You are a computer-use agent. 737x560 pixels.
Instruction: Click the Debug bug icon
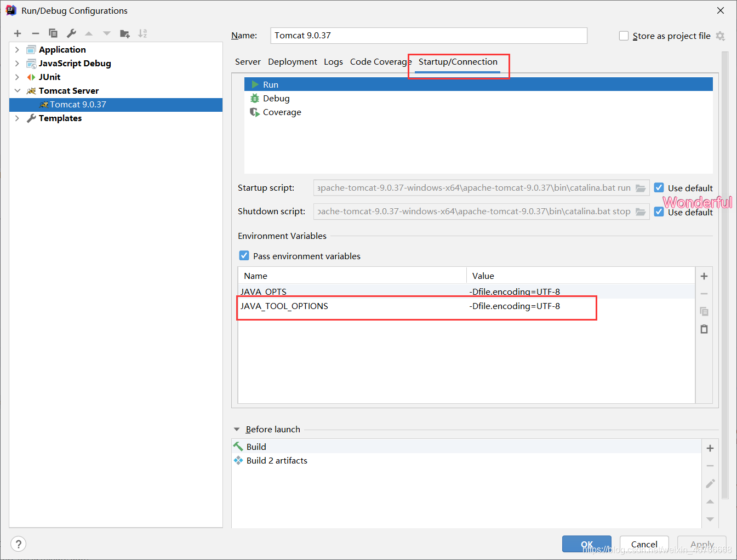(255, 99)
